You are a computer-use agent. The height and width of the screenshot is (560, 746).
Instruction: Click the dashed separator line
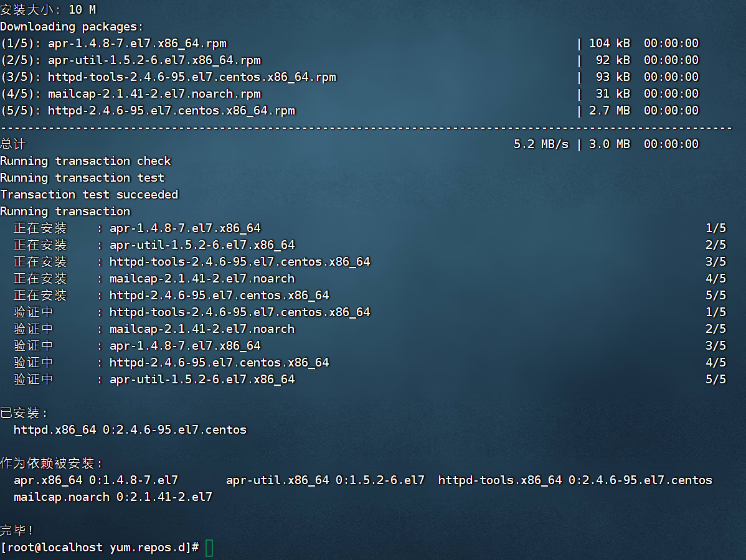click(366, 128)
